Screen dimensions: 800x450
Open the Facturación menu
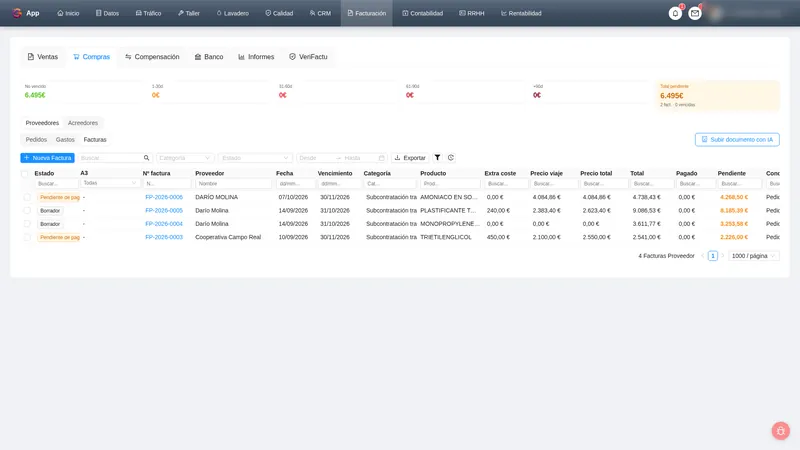pos(367,13)
